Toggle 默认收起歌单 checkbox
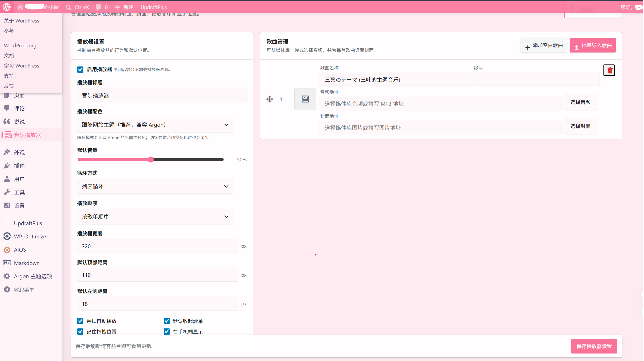 (167, 321)
